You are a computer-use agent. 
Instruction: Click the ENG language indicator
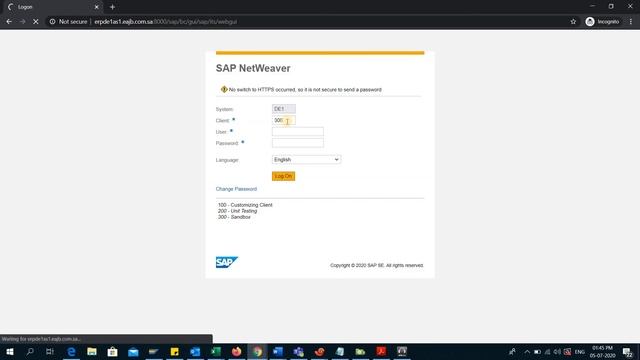pos(580,352)
